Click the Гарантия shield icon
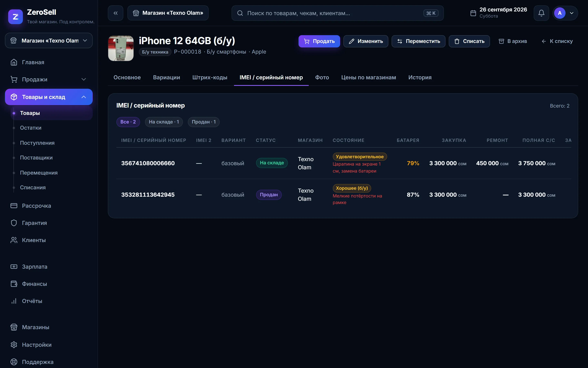The width and height of the screenshot is (588, 368). [x=14, y=223]
